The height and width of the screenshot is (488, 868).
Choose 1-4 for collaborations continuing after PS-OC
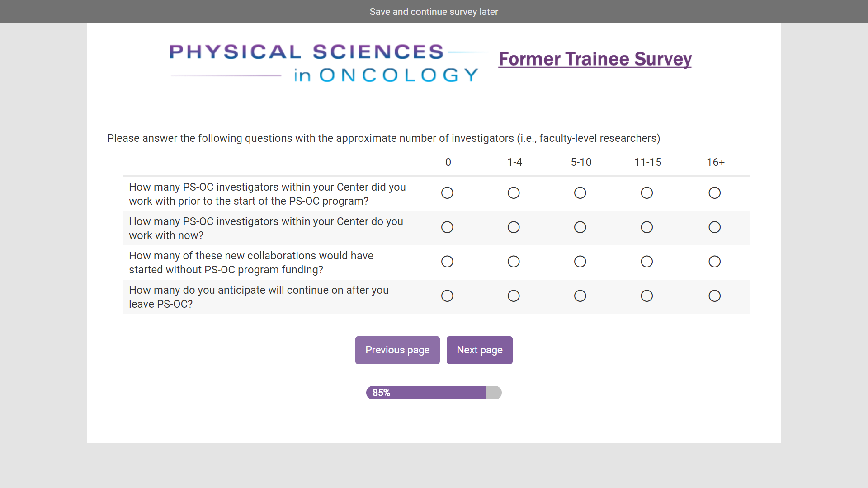click(514, 296)
